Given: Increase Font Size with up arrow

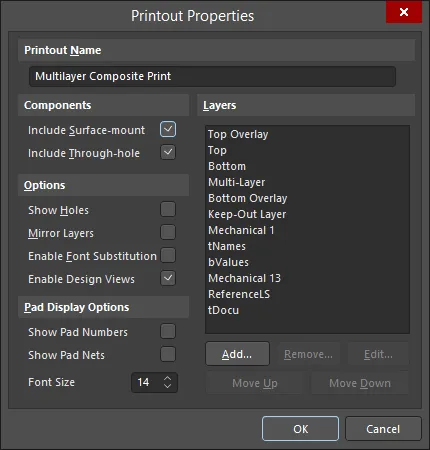Looking at the screenshot, I should (168, 378).
